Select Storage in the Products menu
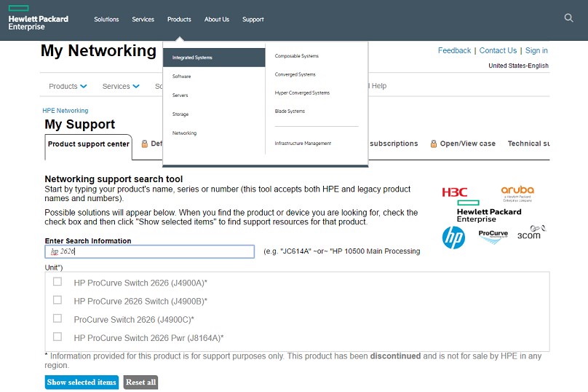The image size is (588, 392). pyautogui.click(x=180, y=114)
